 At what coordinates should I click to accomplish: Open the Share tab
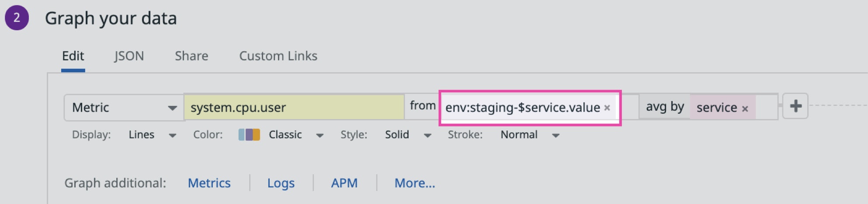[191, 56]
